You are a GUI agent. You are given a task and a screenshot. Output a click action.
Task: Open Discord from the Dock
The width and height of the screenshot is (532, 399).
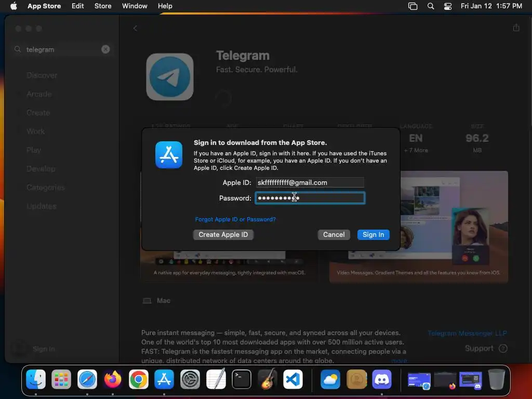click(x=382, y=379)
